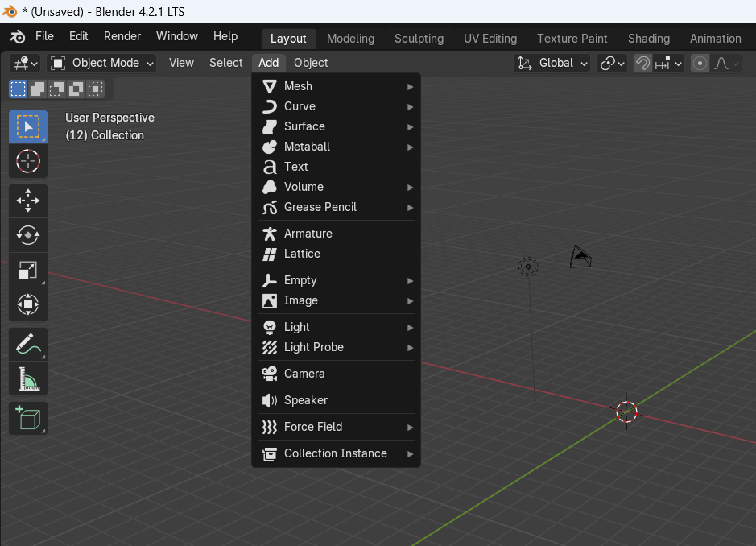
Task: Expand the Curve submenu
Action: coord(336,106)
